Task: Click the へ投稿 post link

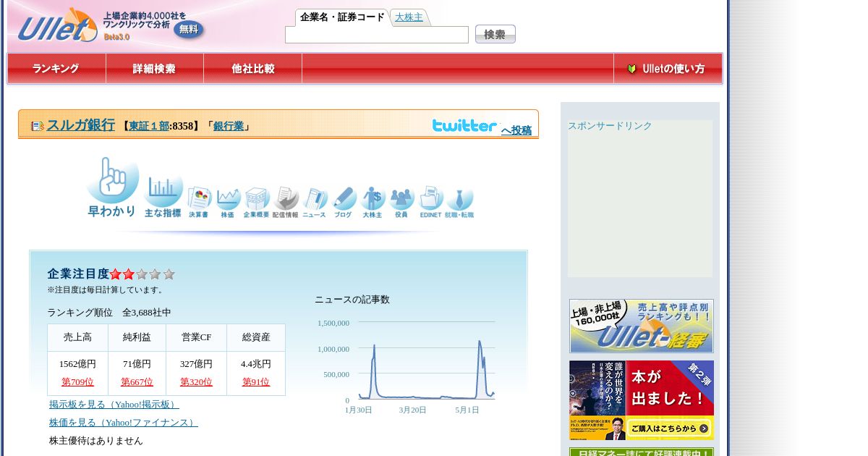Action: click(516, 130)
